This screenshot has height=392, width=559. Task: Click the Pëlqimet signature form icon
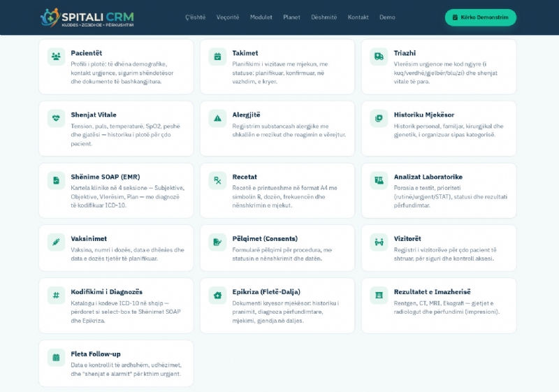pos(217,242)
